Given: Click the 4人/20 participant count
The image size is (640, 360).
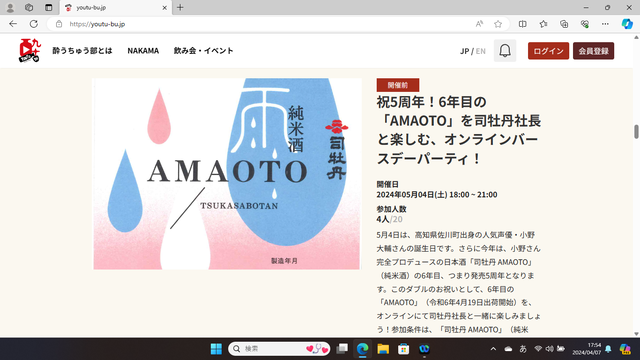Looking at the screenshot, I should [x=389, y=219].
